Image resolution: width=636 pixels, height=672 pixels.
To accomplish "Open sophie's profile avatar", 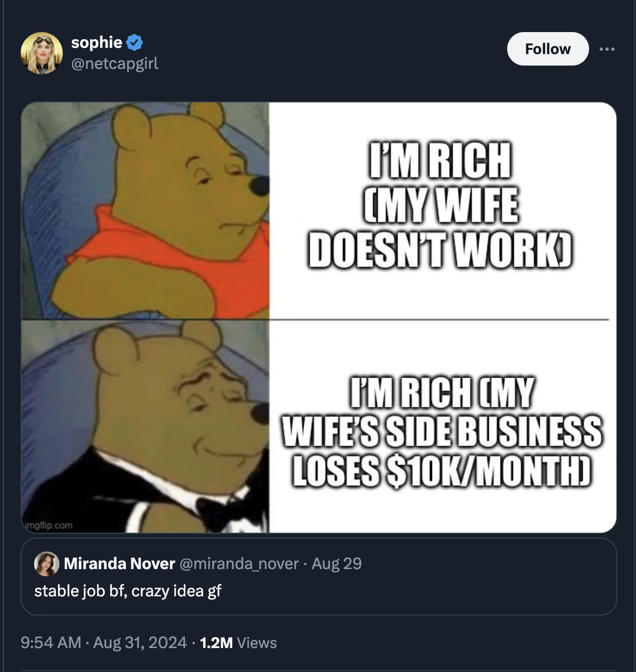I will (42, 53).
